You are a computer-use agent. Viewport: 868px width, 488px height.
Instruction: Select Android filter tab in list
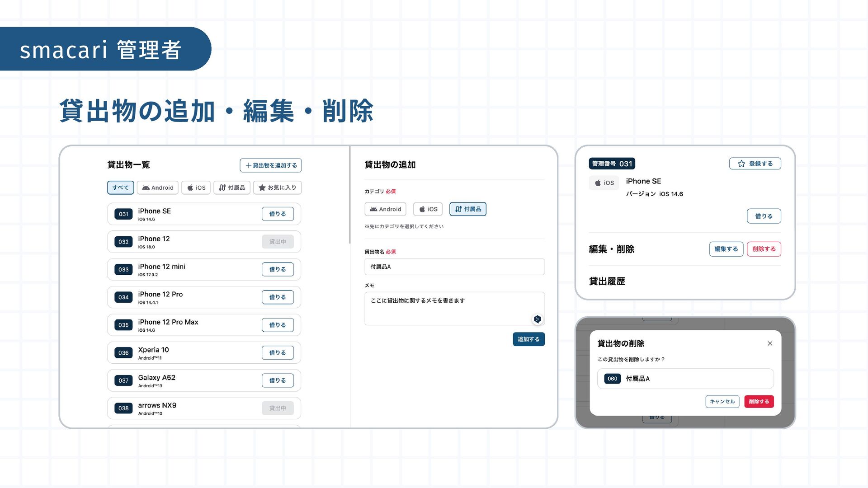tap(158, 188)
